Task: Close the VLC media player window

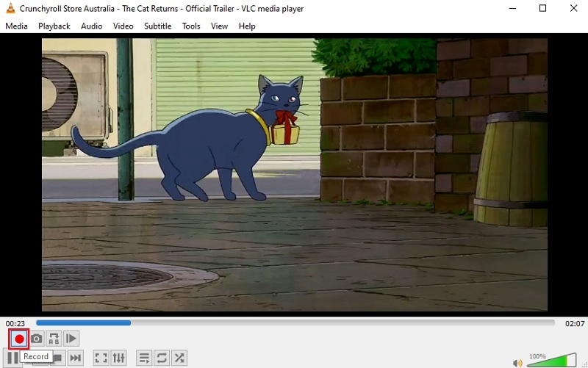Action: click(x=573, y=8)
